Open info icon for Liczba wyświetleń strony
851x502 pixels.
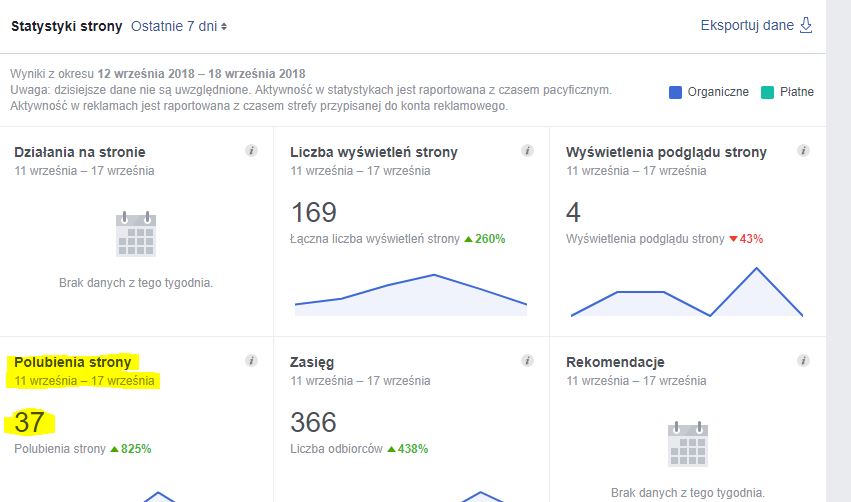(x=527, y=150)
